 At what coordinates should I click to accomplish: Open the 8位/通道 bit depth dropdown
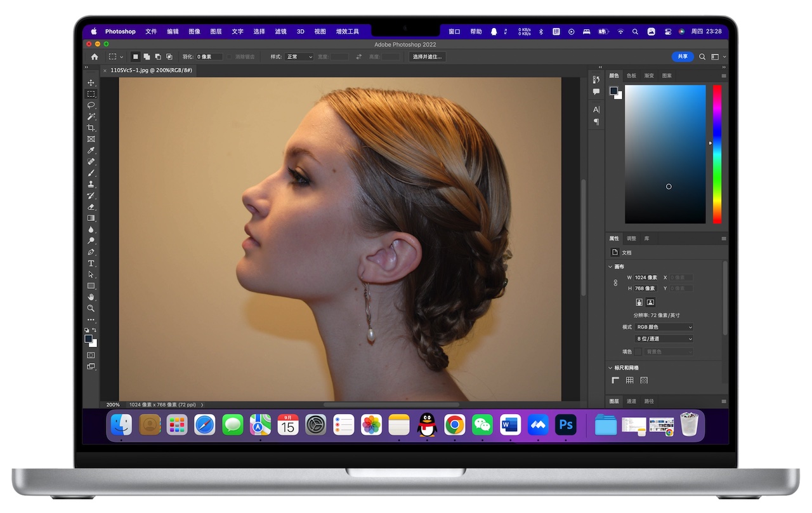[x=664, y=338]
